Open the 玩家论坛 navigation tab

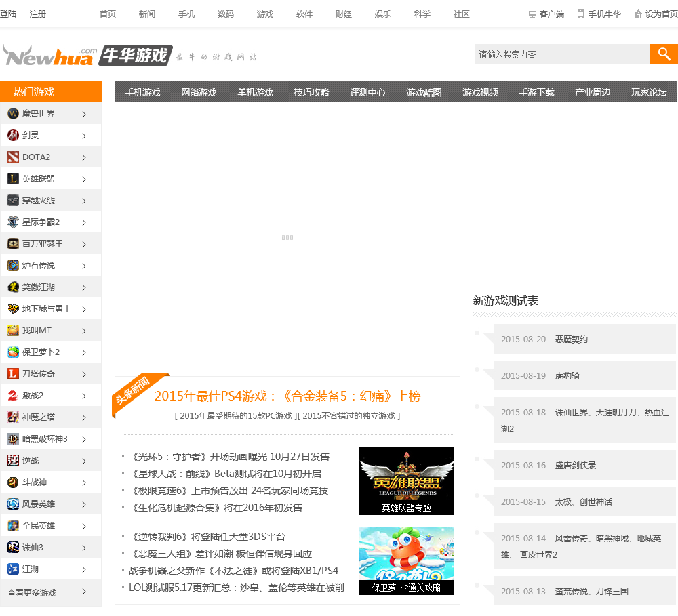coord(649,92)
